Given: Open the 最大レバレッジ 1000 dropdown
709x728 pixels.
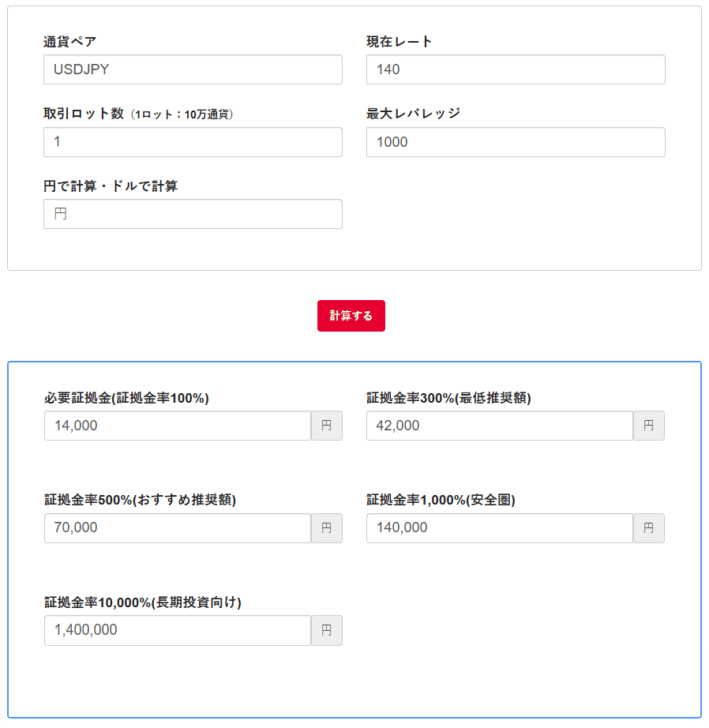Looking at the screenshot, I should pyautogui.click(x=516, y=142).
